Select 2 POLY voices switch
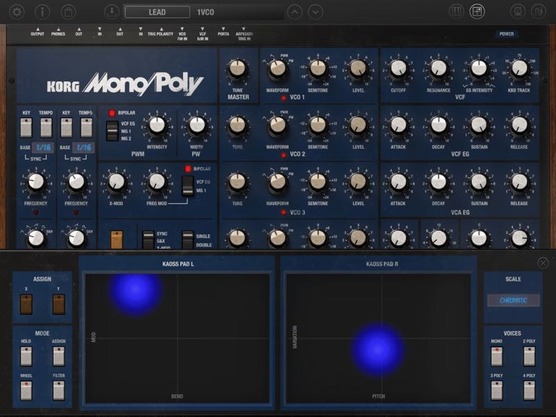This screenshot has width=556, height=417. [529, 356]
